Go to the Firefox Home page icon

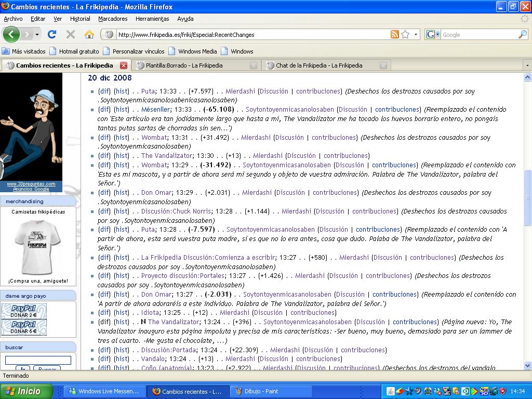(x=89, y=34)
